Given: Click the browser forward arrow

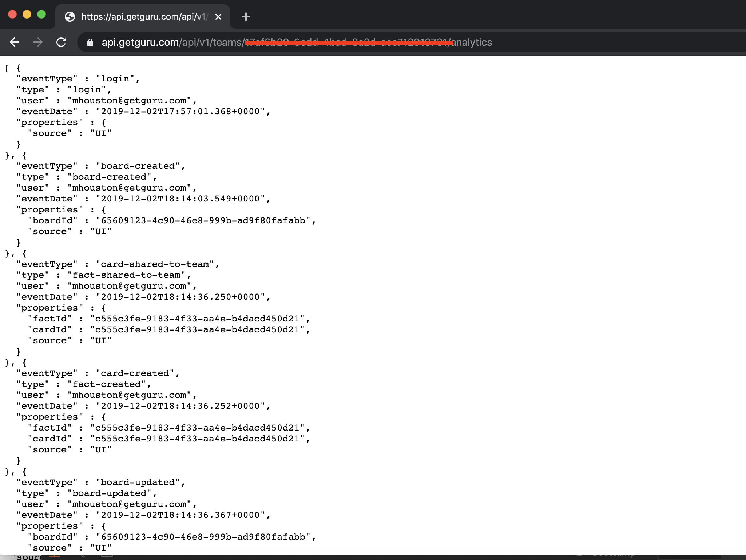Looking at the screenshot, I should 38,42.
